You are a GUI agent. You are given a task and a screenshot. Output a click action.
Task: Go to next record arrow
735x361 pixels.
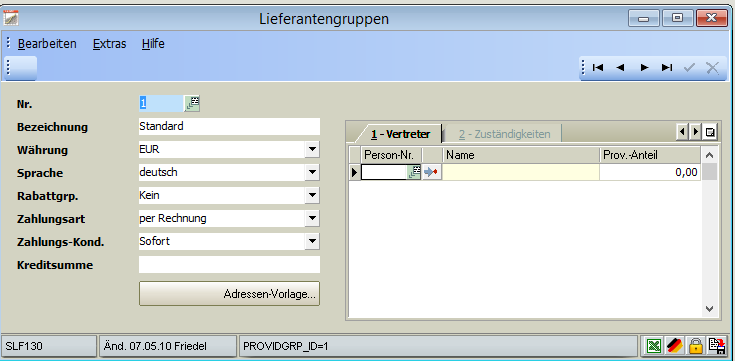tap(644, 68)
